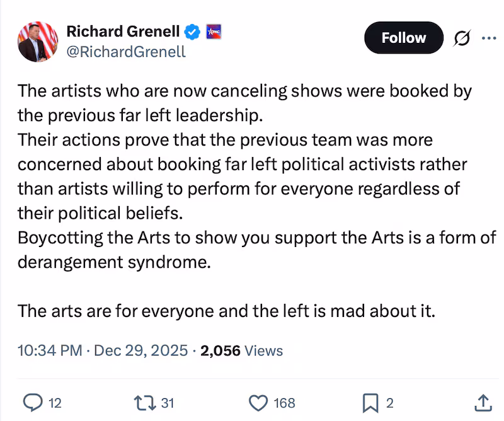Image resolution: width=504 pixels, height=421 pixels.
Task: Click the Grok AI icon on the post
Action: [461, 38]
